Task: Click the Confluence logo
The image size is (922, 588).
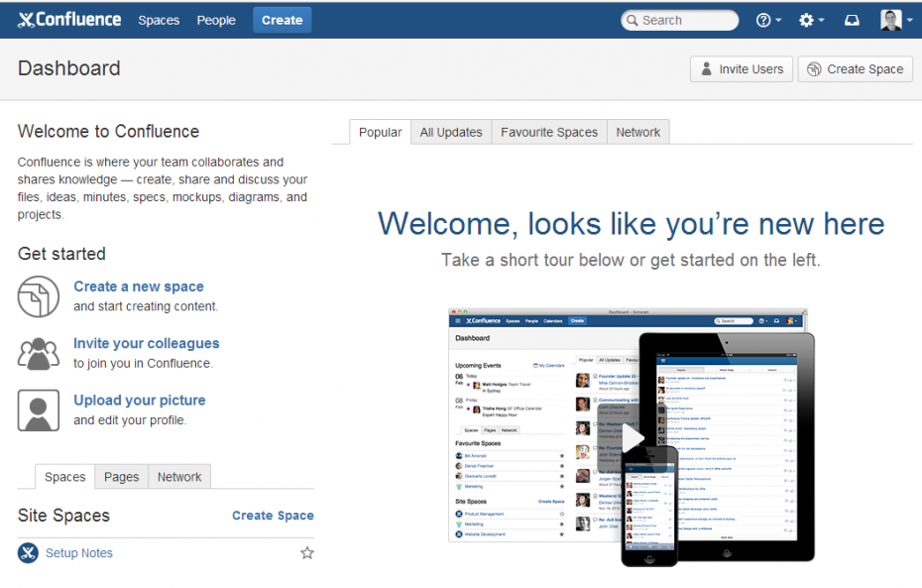Action: click(68, 19)
